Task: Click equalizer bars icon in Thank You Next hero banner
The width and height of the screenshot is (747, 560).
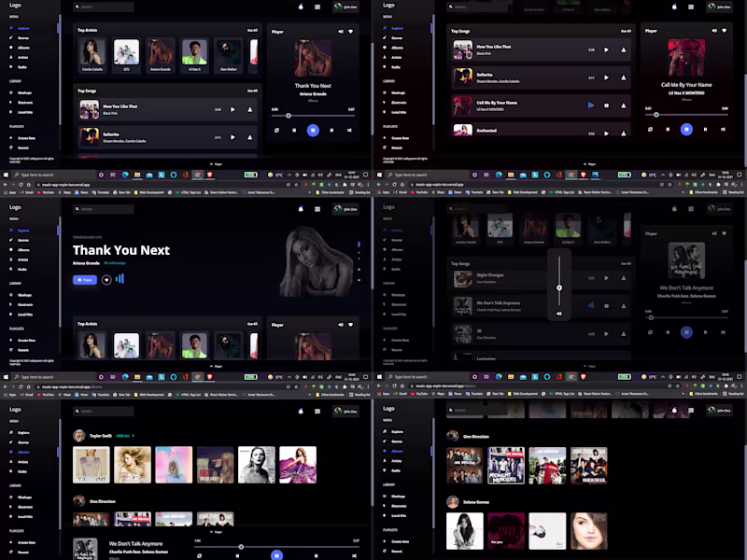Action: coord(120,278)
